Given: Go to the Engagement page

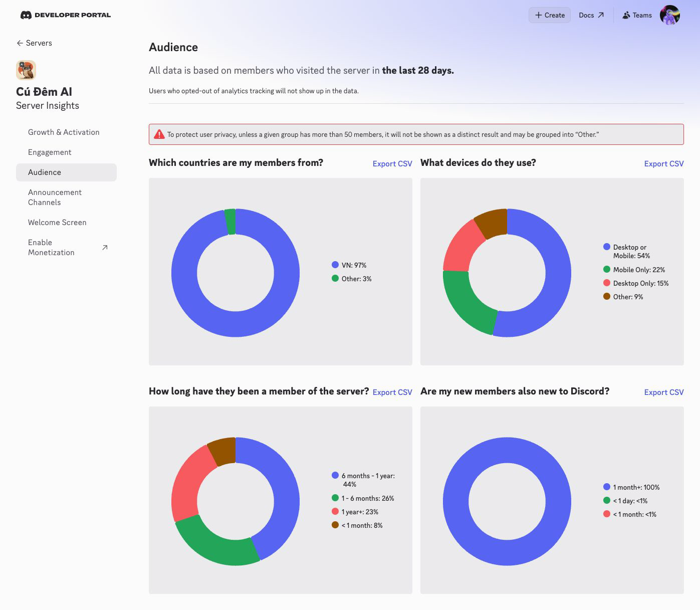Looking at the screenshot, I should click(50, 152).
